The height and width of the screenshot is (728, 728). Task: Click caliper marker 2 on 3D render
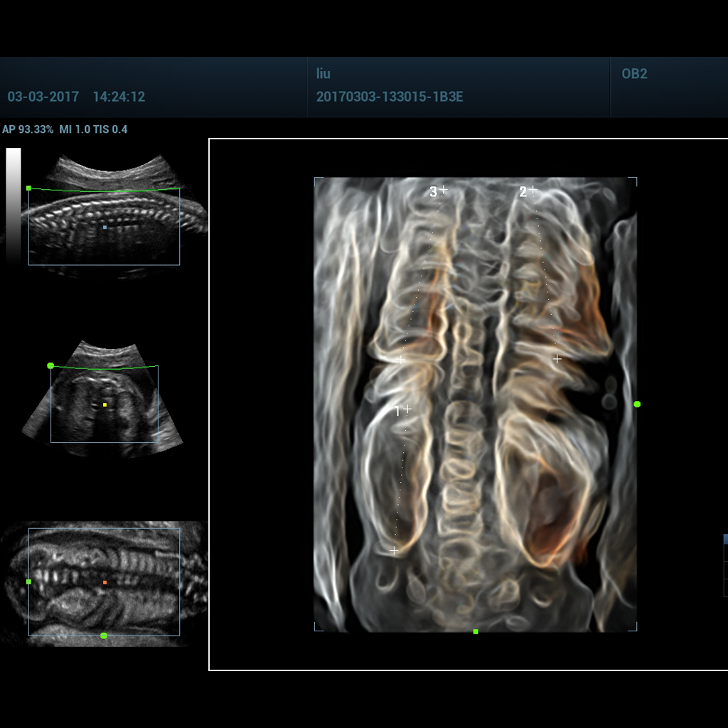pos(533,190)
